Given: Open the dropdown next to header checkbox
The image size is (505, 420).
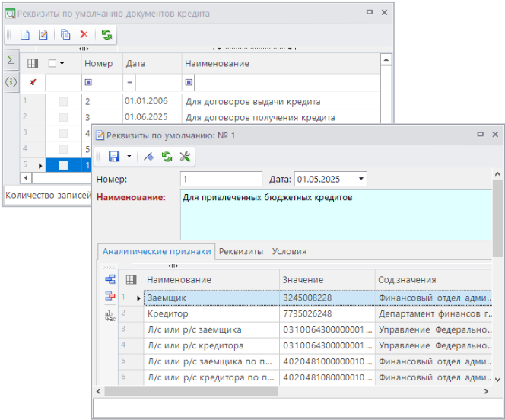Looking at the screenshot, I should point(62,64).
